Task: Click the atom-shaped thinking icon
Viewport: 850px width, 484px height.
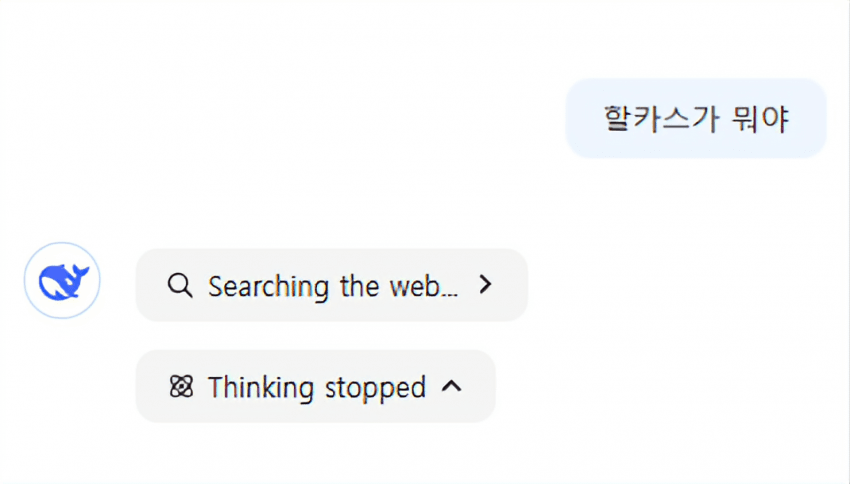Action: 181,387
